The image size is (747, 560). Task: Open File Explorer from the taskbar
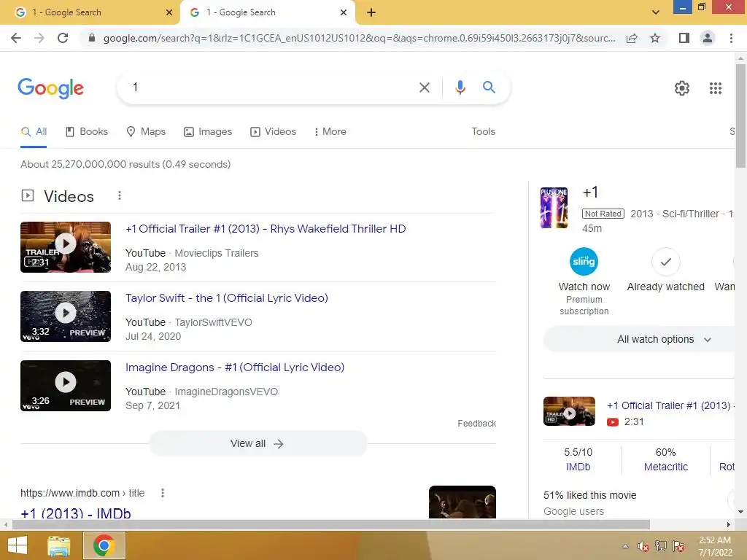59,545
